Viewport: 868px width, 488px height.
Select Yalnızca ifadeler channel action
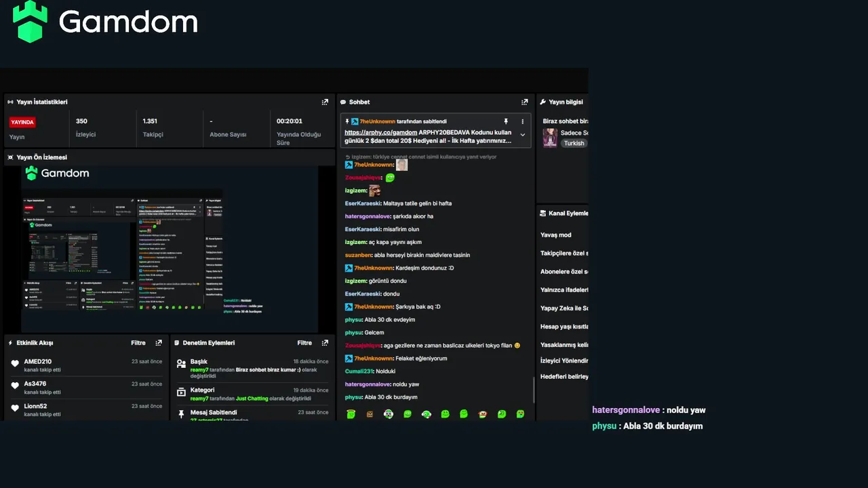click(564, 290)
